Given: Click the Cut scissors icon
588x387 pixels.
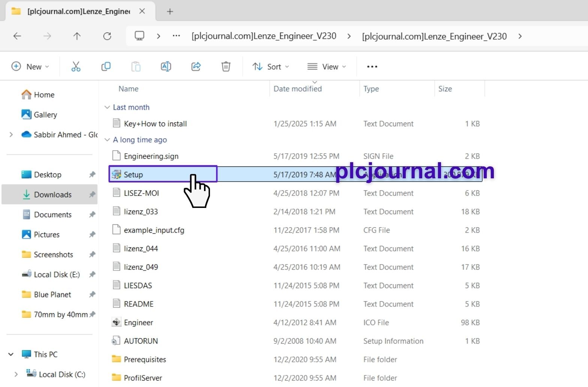Looking at the screenshot, I should [76, 67].
